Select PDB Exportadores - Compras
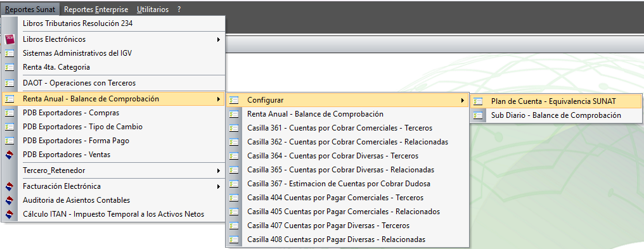644x249 pixels. (113, 113)
